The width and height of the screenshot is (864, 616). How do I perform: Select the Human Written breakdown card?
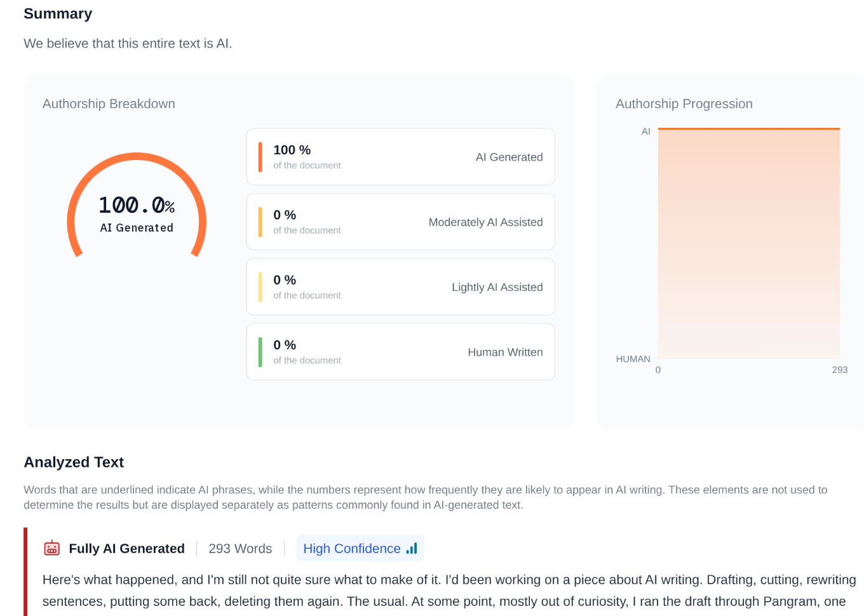[400, 352]
